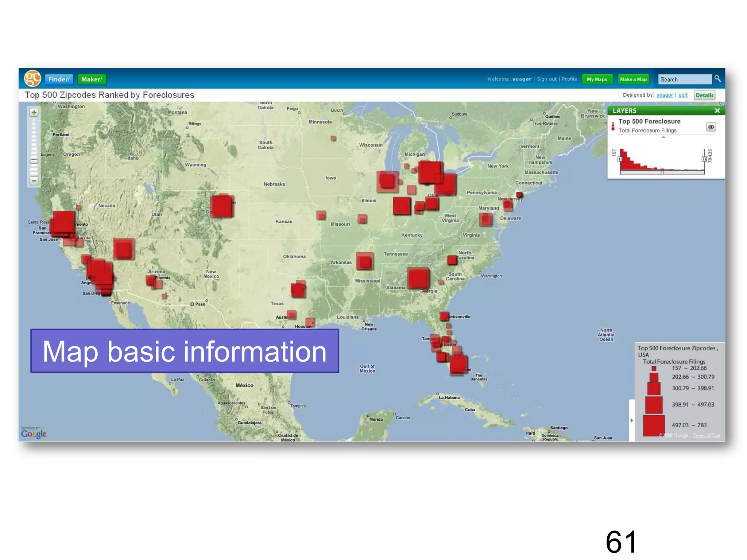Click the large marker over Michigan
The width and height of the screenshot is (747, 560).
430,172
